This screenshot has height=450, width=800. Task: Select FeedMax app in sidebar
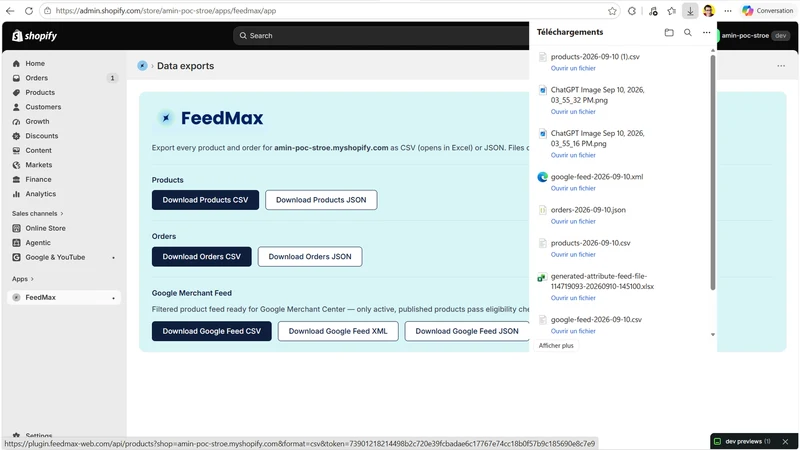click(x=64, y=297)
